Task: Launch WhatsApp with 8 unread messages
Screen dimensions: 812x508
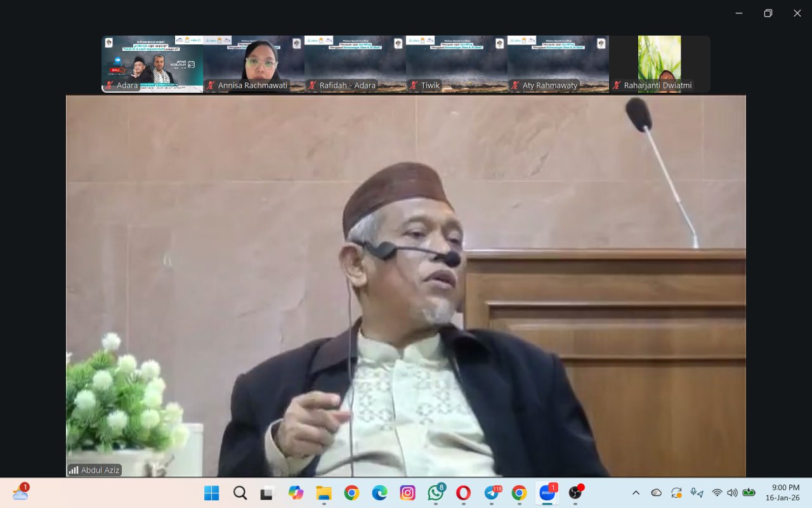Action: (435, 493)
